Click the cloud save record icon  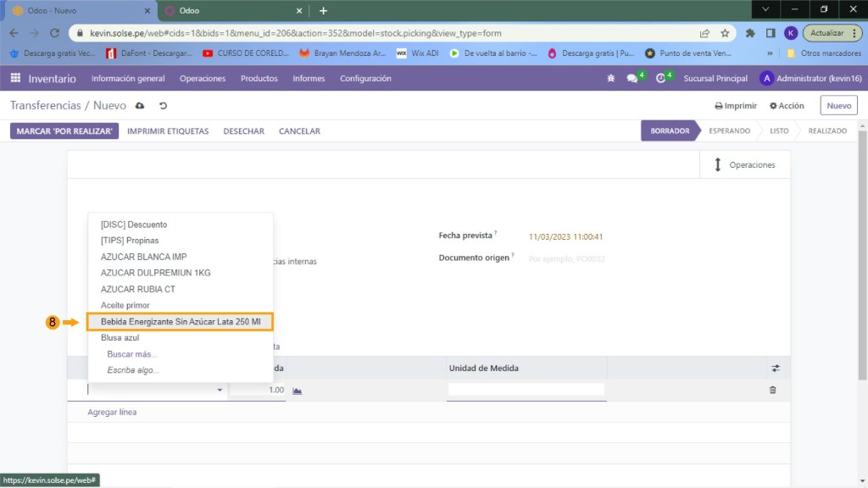[x=141, y=106]
